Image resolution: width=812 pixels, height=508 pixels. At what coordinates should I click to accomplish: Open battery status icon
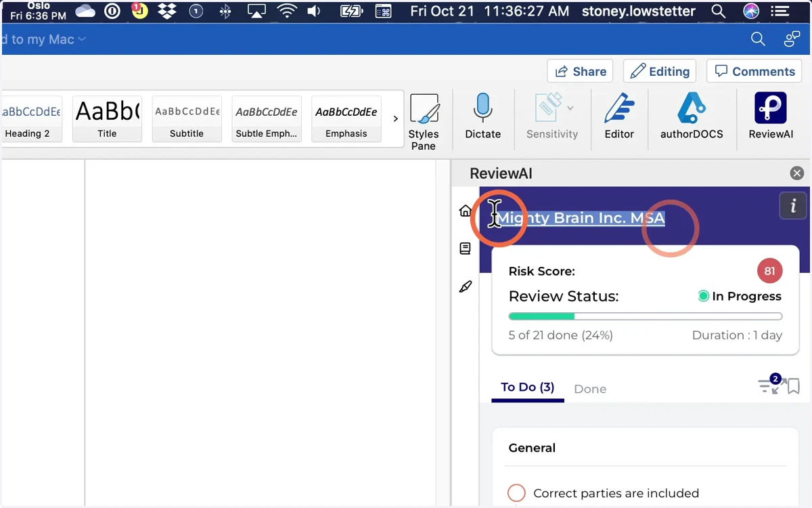(351, 11)
